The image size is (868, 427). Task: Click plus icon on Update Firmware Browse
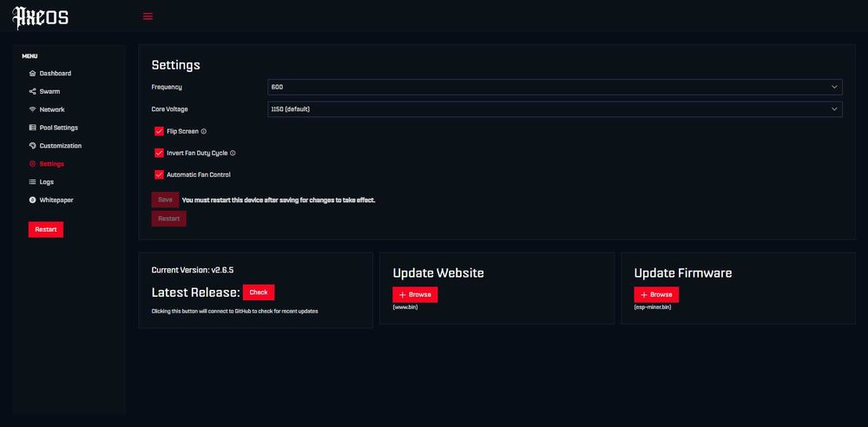(644, 294)
